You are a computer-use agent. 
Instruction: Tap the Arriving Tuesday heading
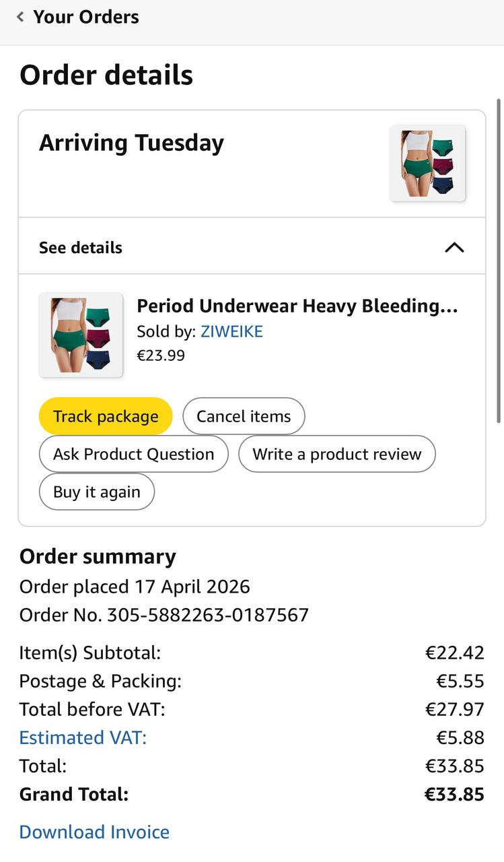131,143
